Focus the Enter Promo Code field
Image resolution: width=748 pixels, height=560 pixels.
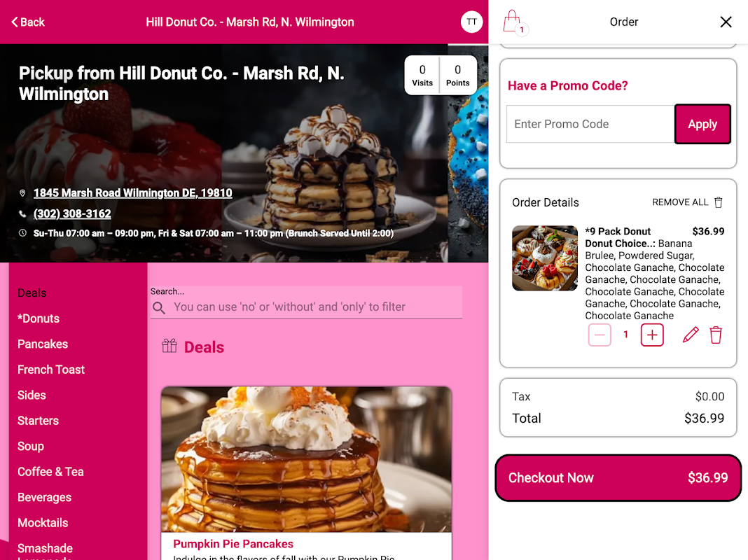(x=590, y=124)
